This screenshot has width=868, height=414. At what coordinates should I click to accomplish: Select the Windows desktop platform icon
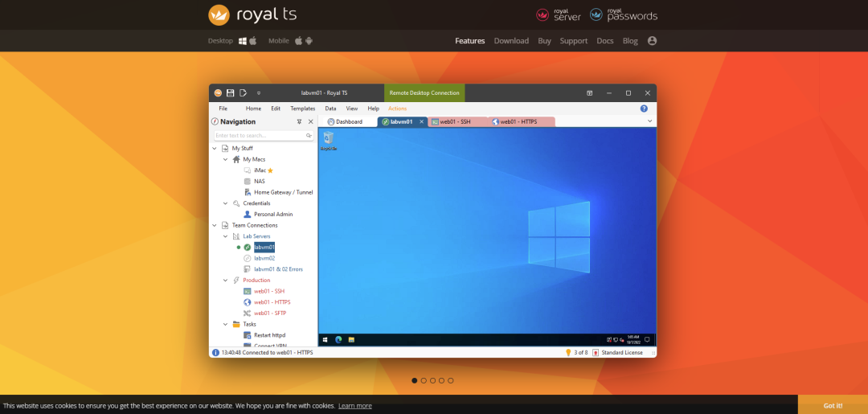coord(243,41)
